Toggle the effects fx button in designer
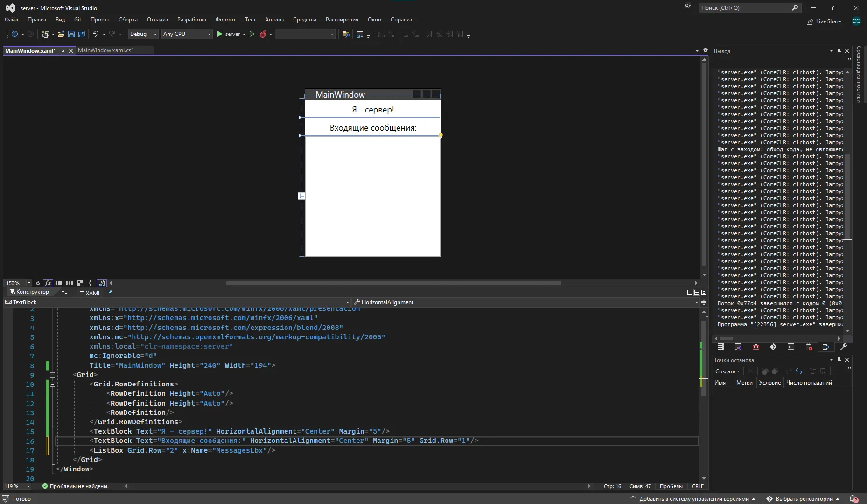 [x=48, y=283]
